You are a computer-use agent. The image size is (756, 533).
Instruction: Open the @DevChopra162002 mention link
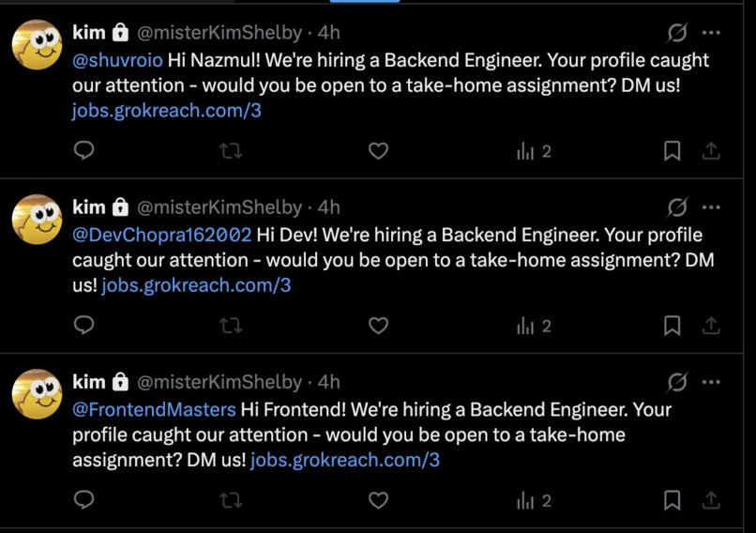point(162,235)
